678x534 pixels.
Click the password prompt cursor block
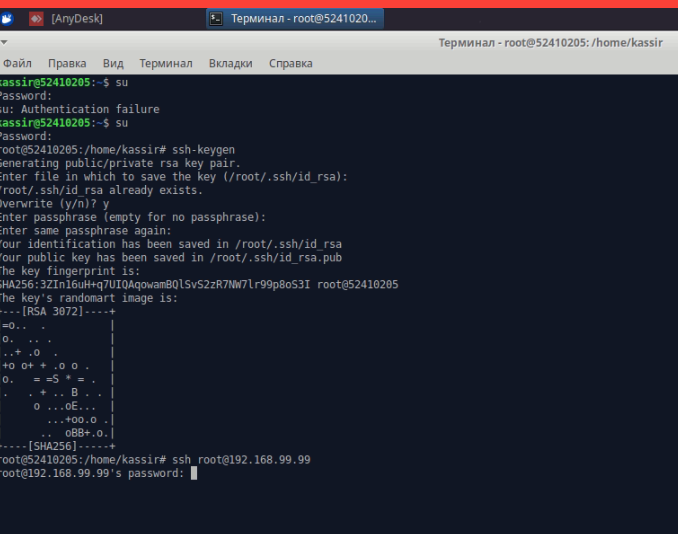click(x=194, y=473)
